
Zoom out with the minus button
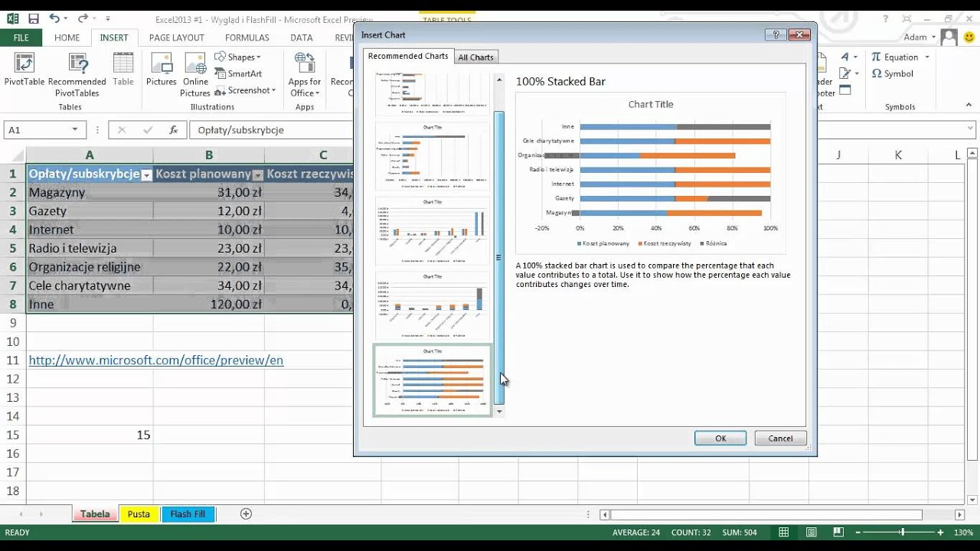859,533
